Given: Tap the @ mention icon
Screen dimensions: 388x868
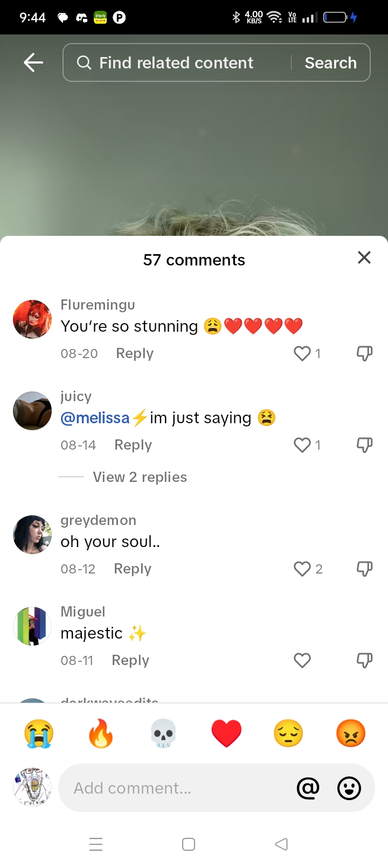Looking at the screenshot, I should pos(308,788).
